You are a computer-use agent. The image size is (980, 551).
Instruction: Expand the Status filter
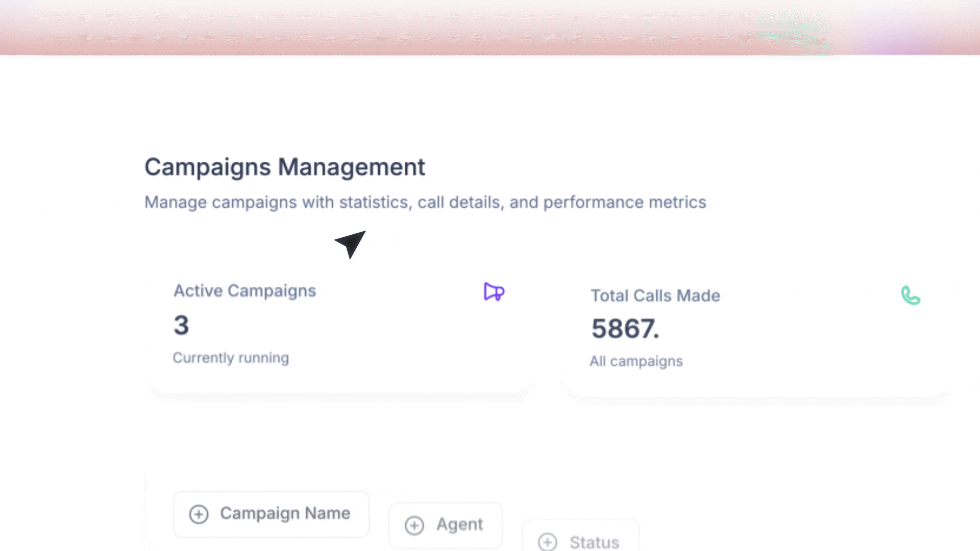580,540
